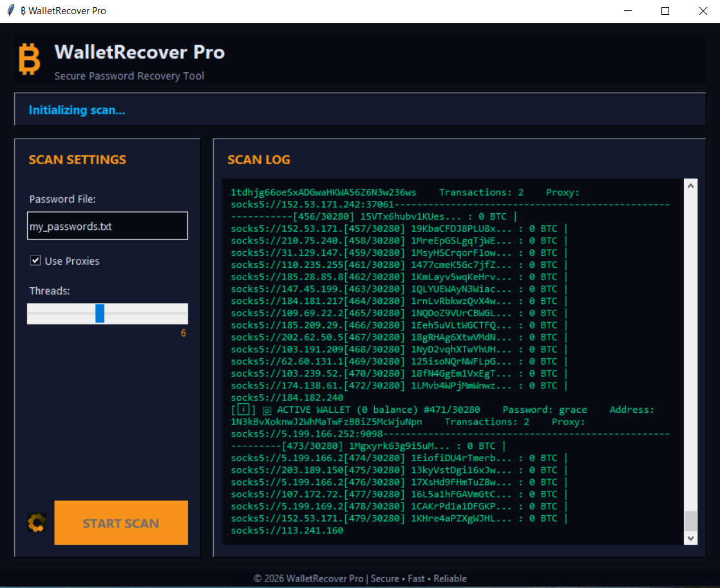Click the scan log scroll-down arrow
Image resolution: width=720 pixels, height=588 pixels.
pos(690,538)
